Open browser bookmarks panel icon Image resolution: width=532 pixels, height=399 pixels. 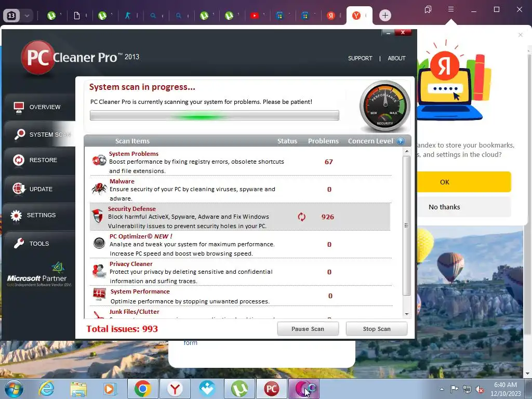[x=428, y=9]
